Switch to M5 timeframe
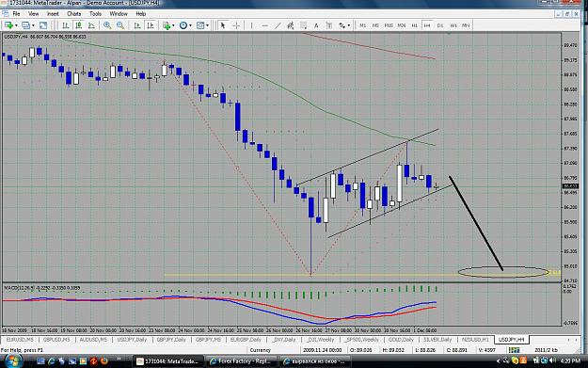 pos(375,25)
